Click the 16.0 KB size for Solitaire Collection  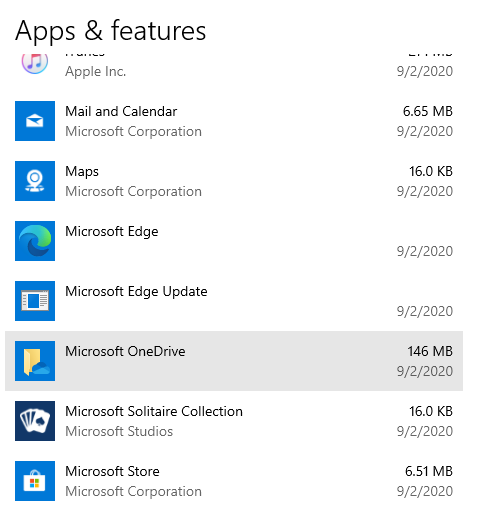[x=431, y=411]
